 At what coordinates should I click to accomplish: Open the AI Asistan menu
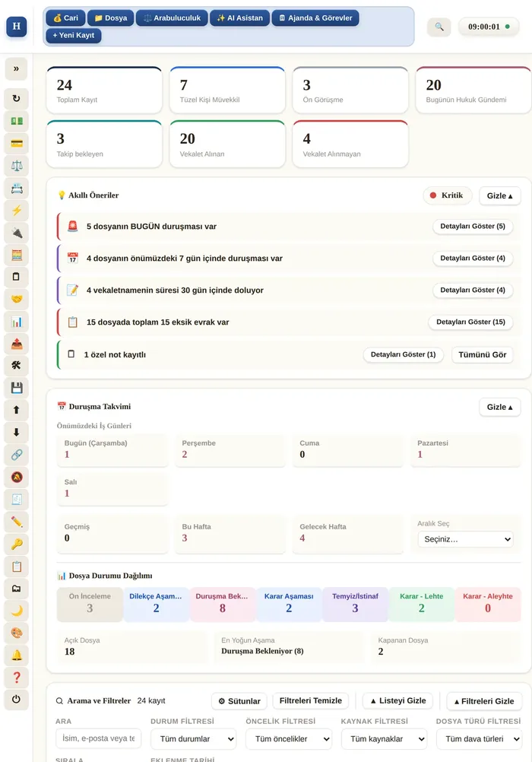pyautogui.click(x=239, y=18)
